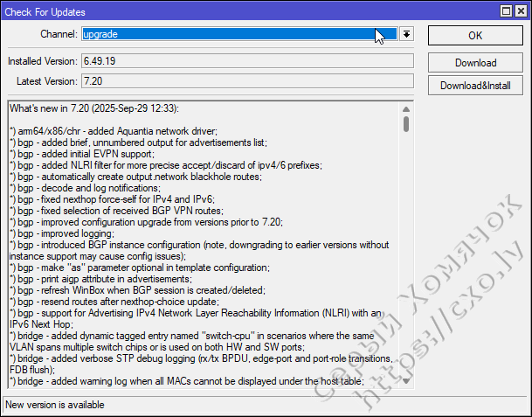This screenshot has width=532, height=417.
Task: Click the changelog scrollbar up arrow
Action: [x=406, y=109]
